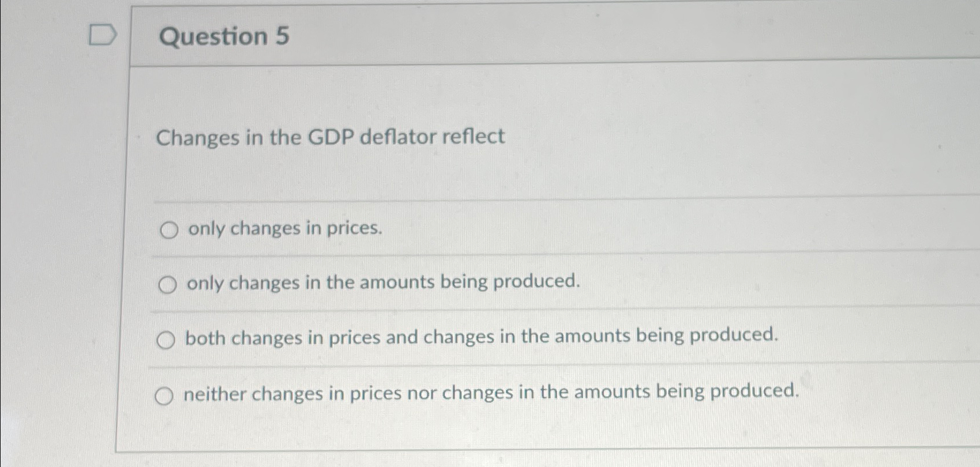Viewport: 980px width, 467px height.
Task: Select 'neither changes in prices nor changes in amounts'
Action: pos(166,396)
